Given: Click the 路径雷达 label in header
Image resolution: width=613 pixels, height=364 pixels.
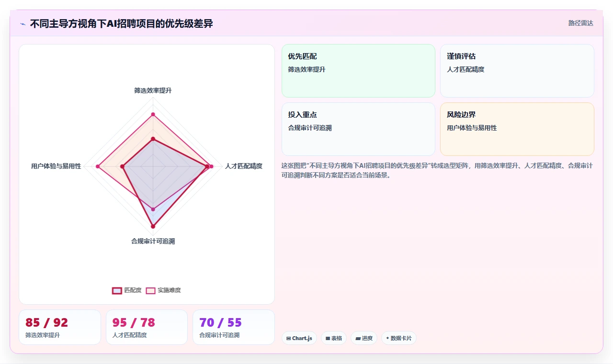Looking at the screenshot, I should coord(580,23).
